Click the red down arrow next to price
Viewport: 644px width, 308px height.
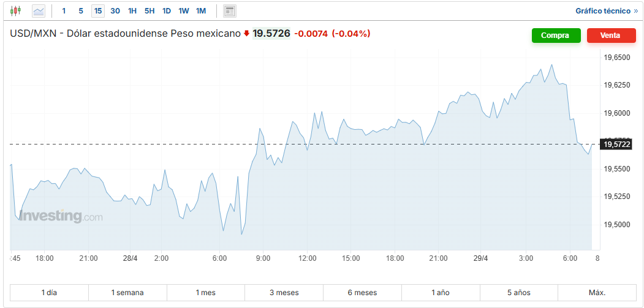coord(246,34)
